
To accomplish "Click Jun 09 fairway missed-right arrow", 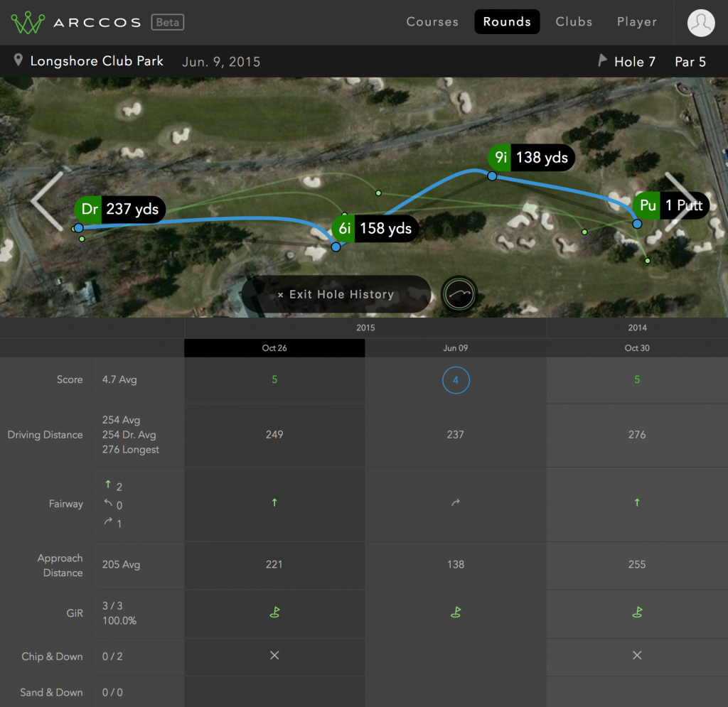I will coord(456,502).
